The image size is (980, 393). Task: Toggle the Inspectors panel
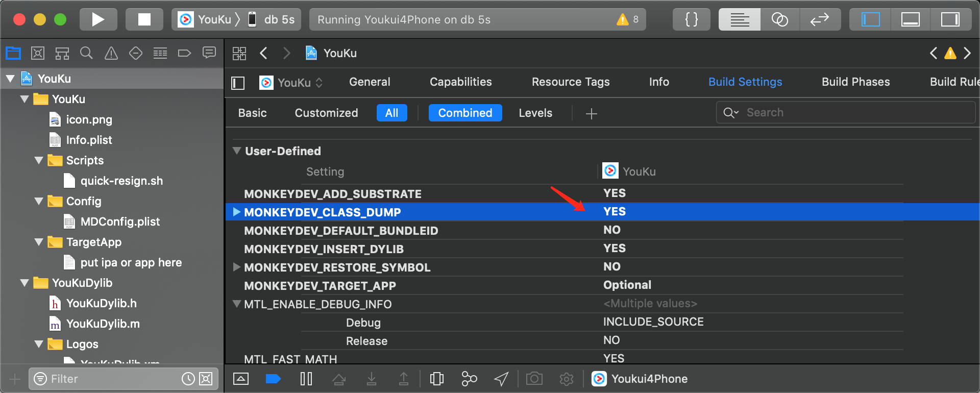950,19
